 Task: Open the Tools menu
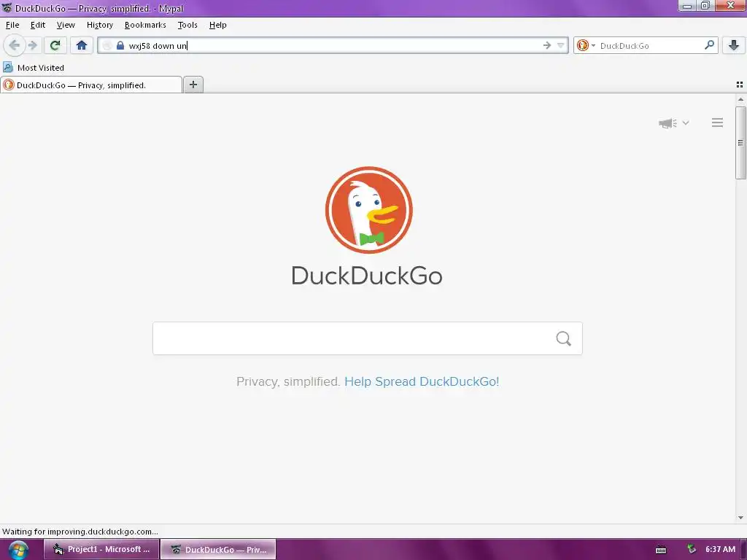[187, 25]
